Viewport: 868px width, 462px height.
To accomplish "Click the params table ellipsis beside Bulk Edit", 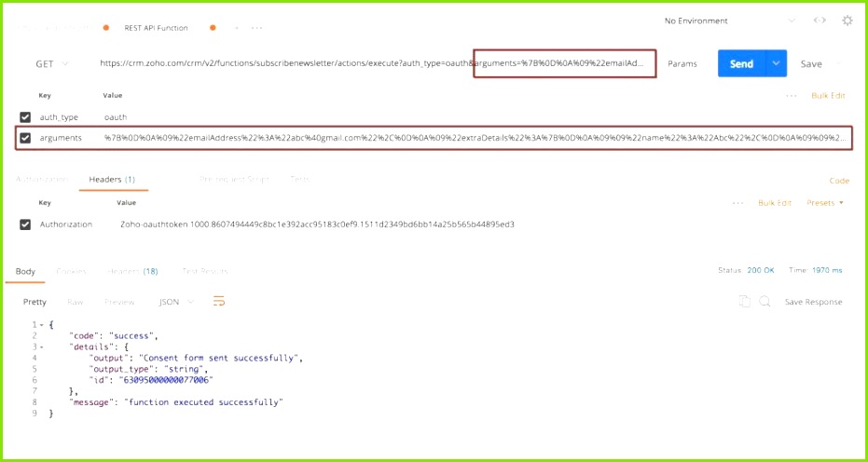I will coord(792,96).
